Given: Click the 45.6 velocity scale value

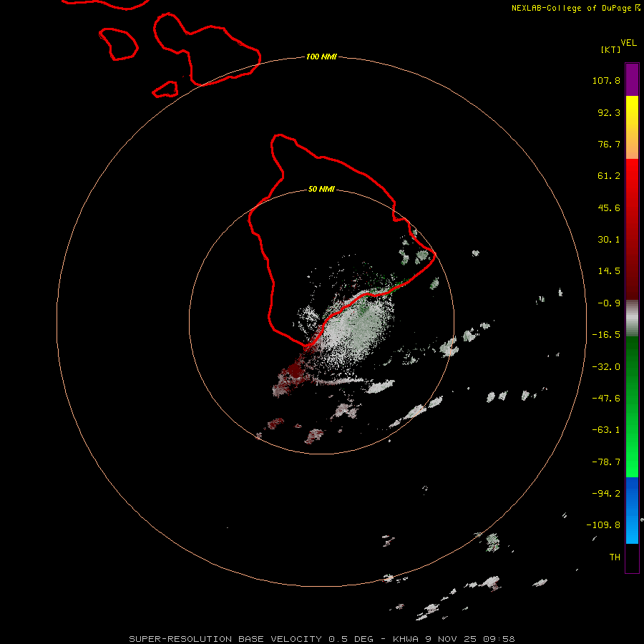Looking at the screenshot, I should pos(609,208).
